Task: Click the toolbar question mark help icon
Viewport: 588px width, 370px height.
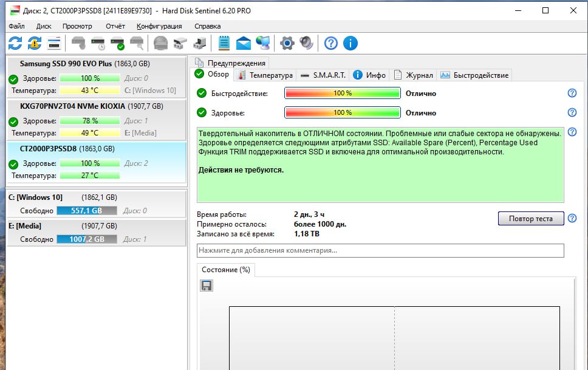Action: pos(330,43)
